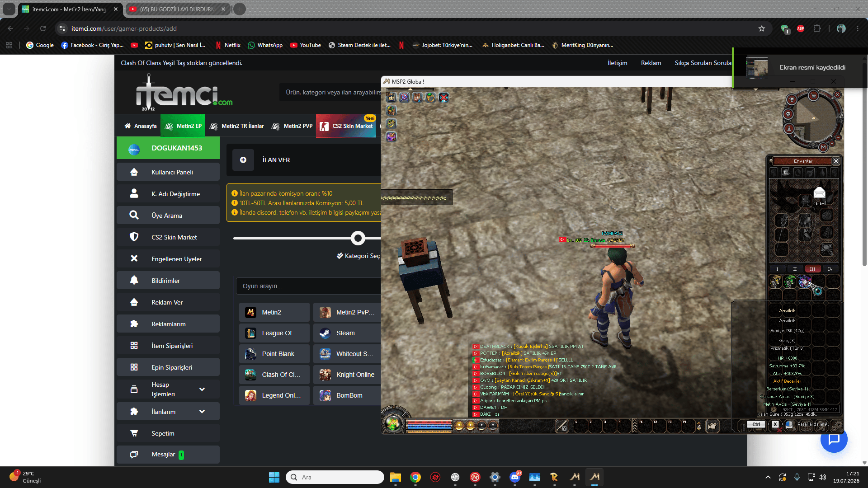Click the Reklam link in top bar
The image size is (868, 488).
[x=651, y=63]
